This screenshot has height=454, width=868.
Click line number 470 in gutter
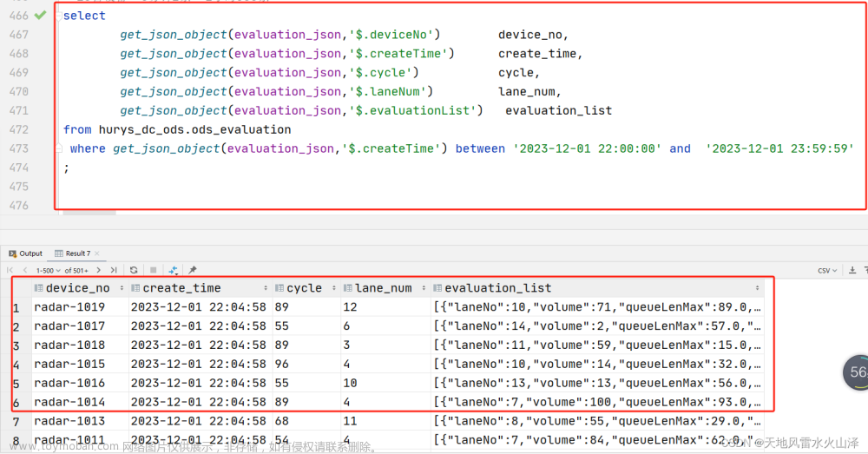point(19,91)
